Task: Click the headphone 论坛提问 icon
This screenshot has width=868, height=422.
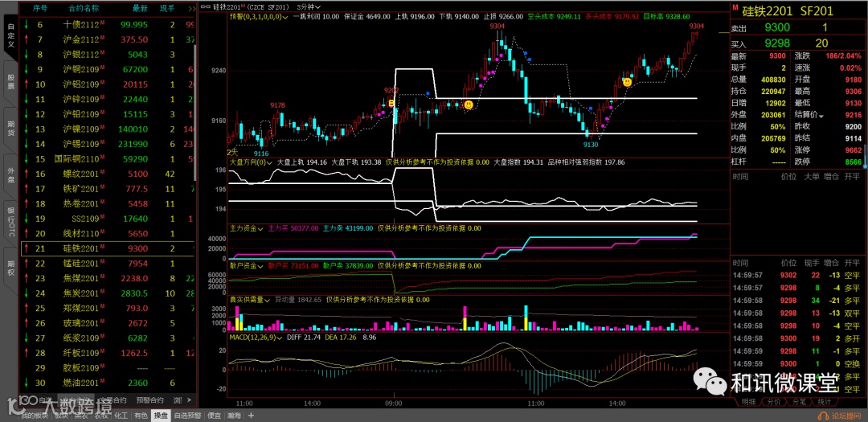Action: [x=822, y=416]
